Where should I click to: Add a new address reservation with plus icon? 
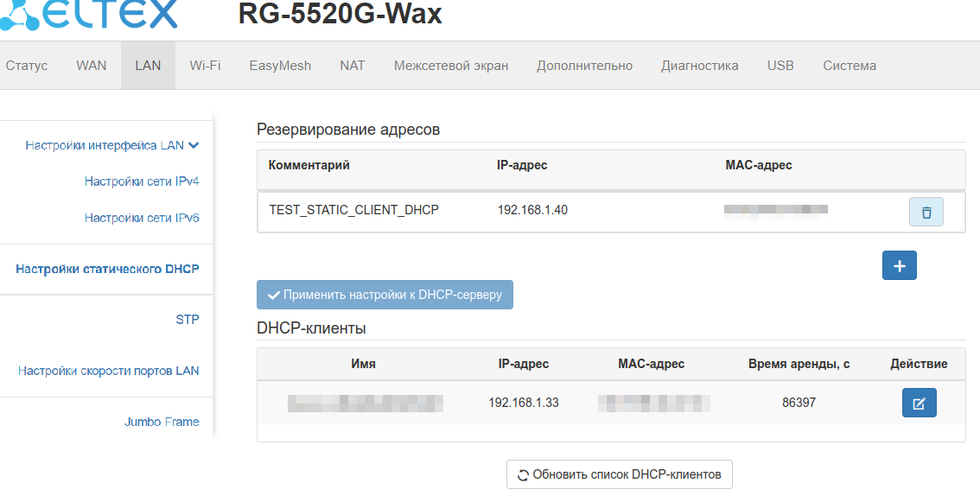pyautogui.click(x=899, y=266)
